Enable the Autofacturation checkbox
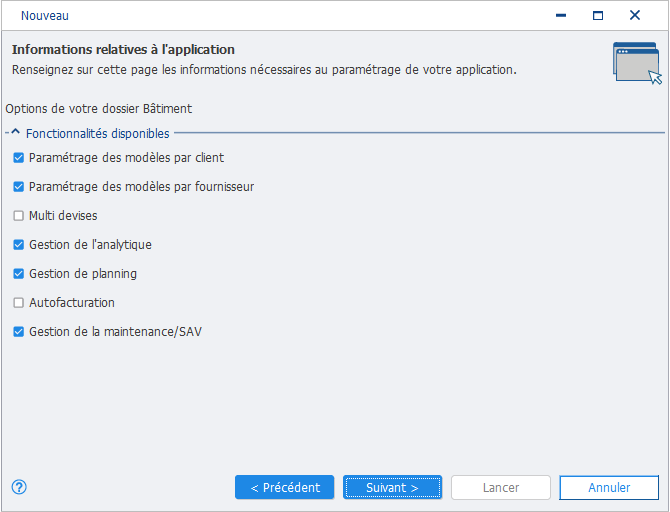670x512 pixels. [18, 303]
